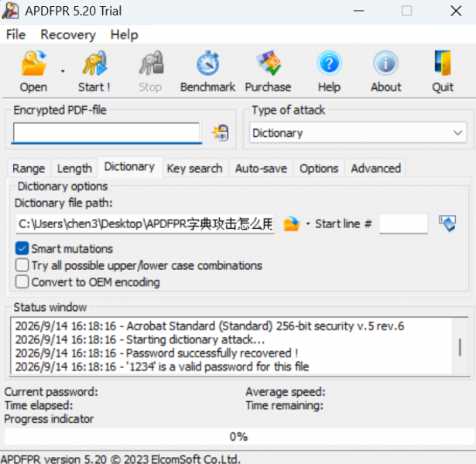Enable Convert to OEM encoding

click(22, 282)
